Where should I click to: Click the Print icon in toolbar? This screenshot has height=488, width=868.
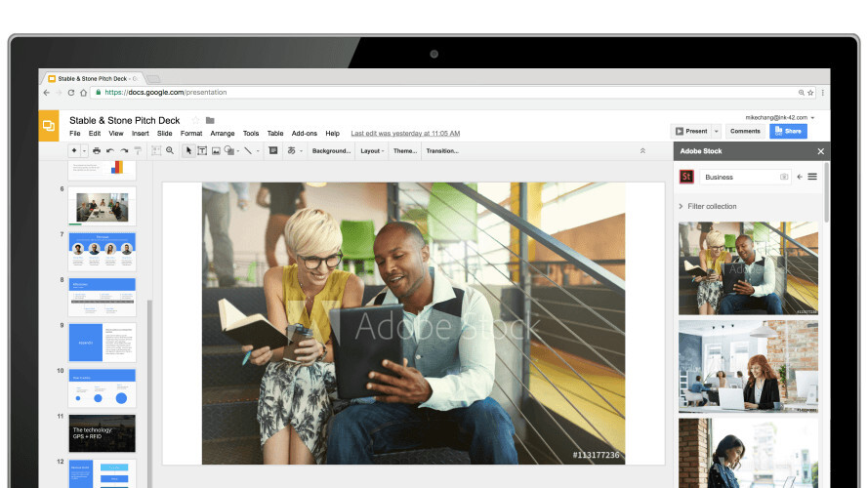point(96,151)
